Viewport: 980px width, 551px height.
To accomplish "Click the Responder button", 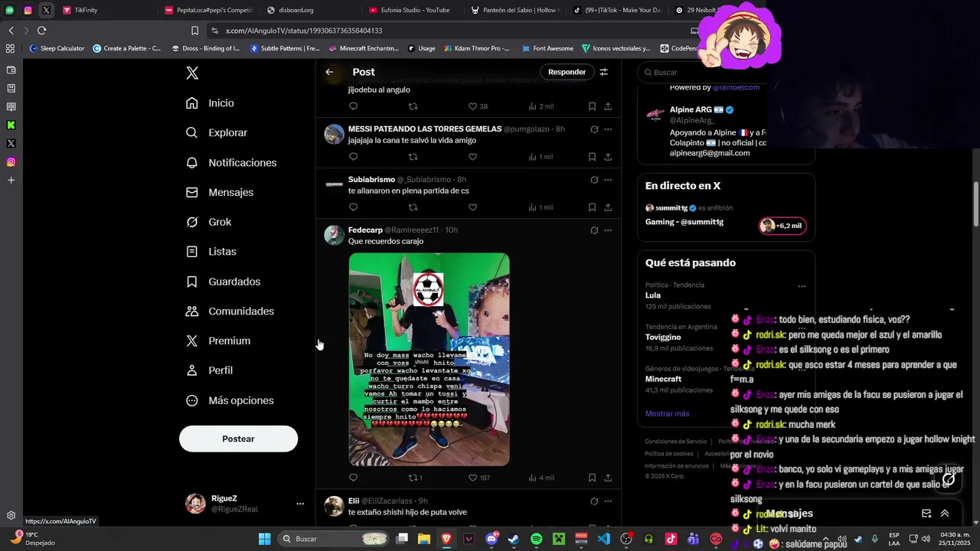I will [x=567, y=72].
